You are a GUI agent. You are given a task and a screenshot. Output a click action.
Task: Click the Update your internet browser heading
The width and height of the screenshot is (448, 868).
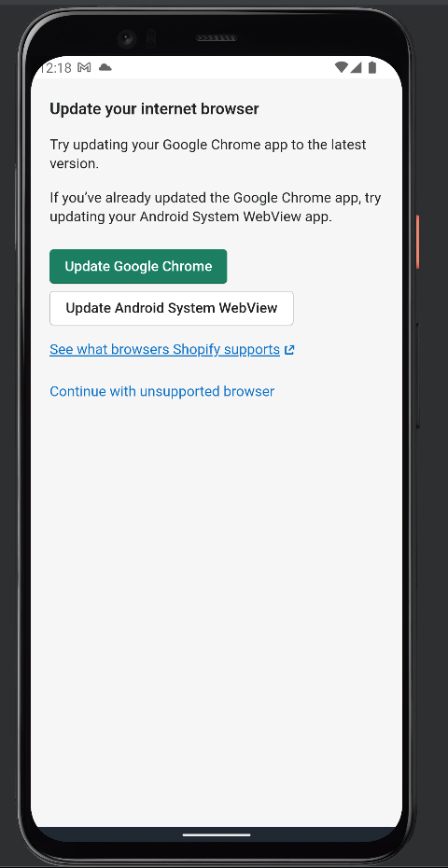pos(155,108)
